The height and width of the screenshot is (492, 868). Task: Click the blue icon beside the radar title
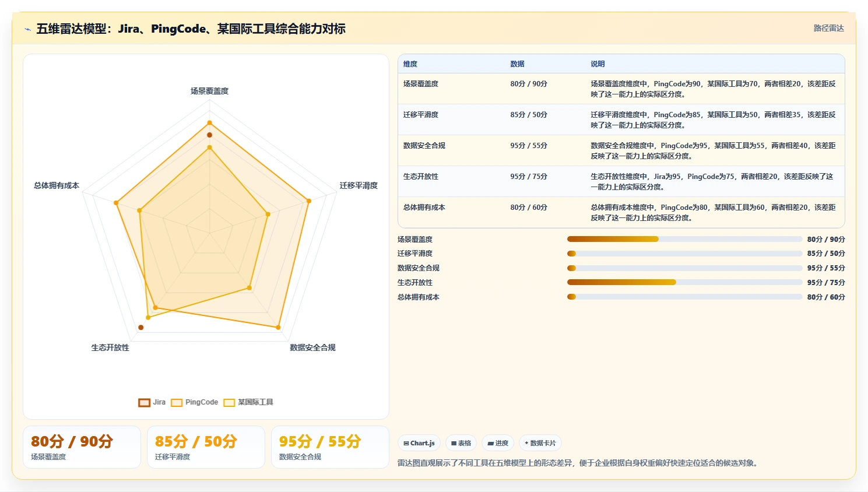click(27, 29)
